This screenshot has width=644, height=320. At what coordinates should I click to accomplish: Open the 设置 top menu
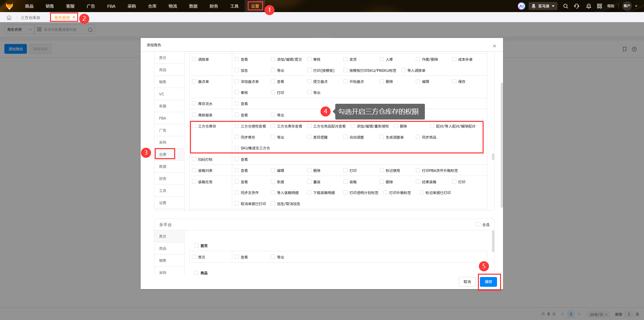(255, 6)
